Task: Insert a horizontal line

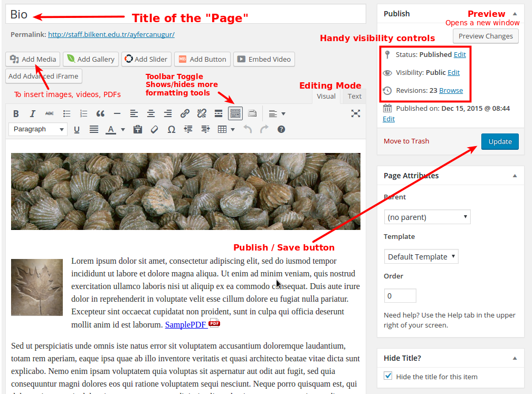Action: (x=117, y=113)
